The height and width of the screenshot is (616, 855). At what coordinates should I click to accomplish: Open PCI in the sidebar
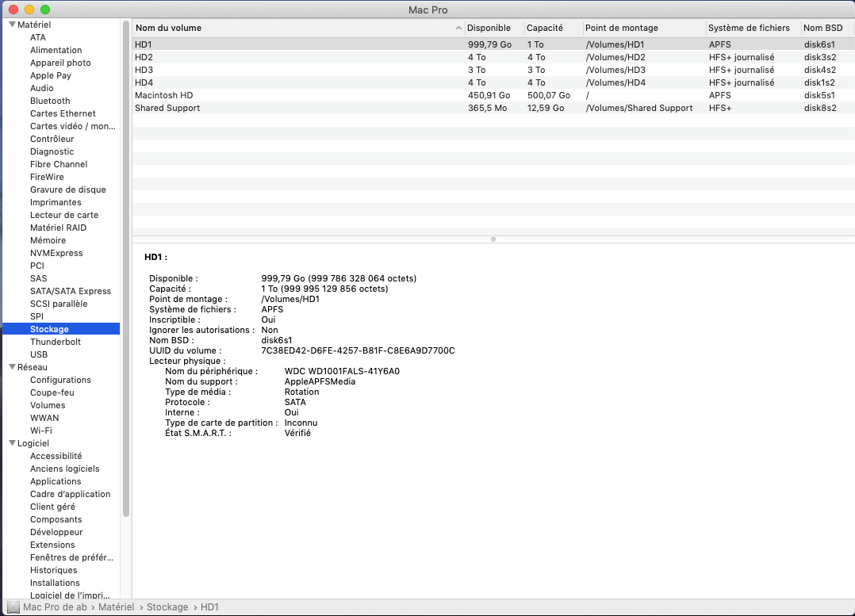37,266
